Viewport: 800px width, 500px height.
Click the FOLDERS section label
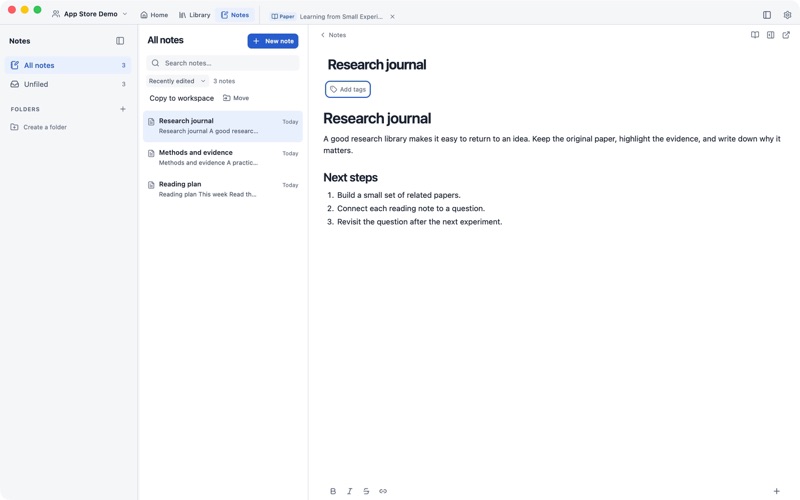tap(25, 109)
